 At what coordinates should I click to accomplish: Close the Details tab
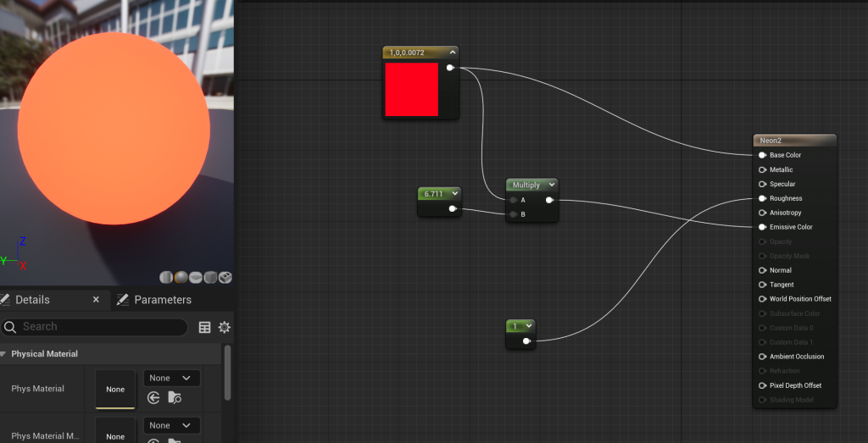[96, 300]
